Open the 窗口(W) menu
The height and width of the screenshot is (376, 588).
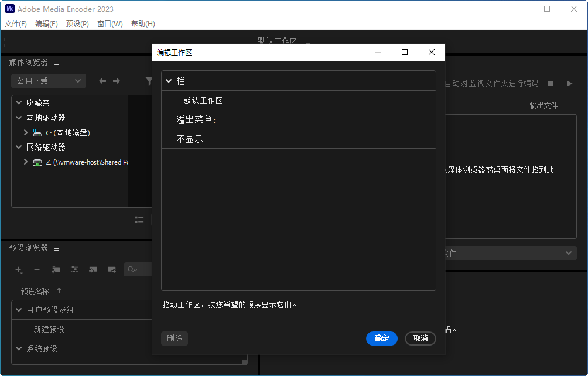[110, 24]
